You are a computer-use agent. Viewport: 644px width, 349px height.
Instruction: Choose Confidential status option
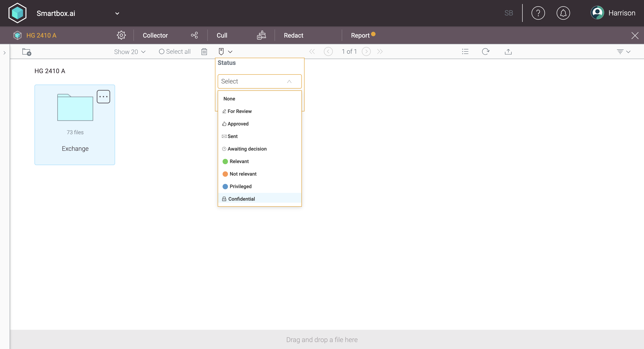(241, 199)
